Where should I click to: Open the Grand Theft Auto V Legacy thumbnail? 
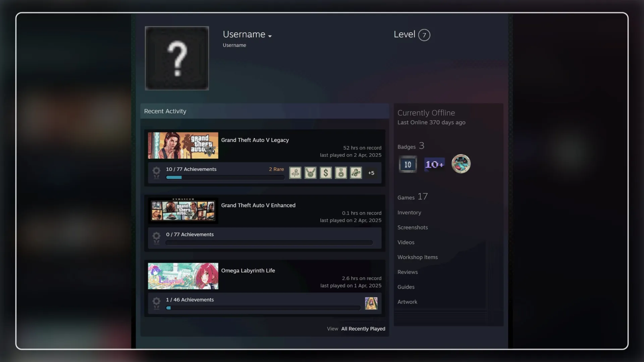coord(183,145)
